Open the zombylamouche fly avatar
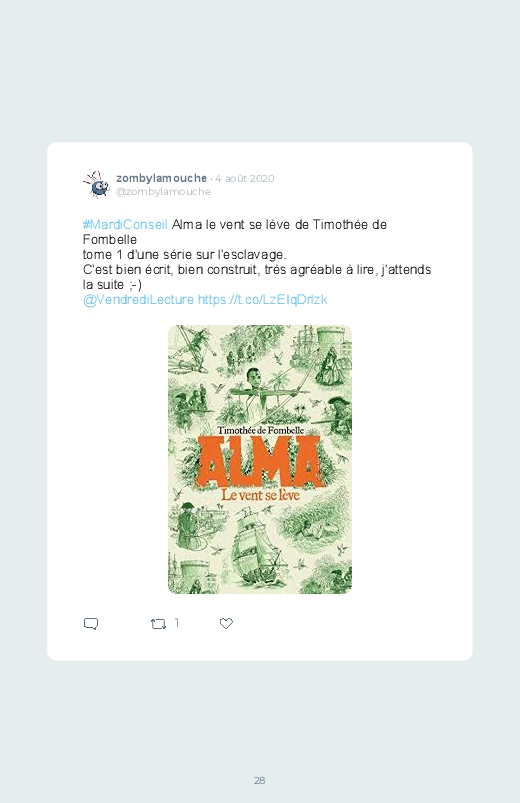The width and height of the screenshot is (520, 803). coord(97,184)
